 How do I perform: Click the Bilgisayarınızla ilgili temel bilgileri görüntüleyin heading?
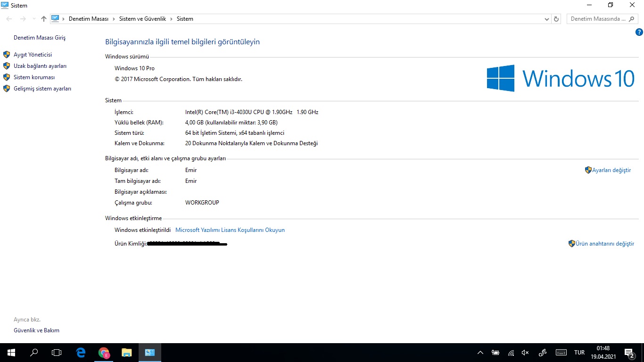click(182, 42)
